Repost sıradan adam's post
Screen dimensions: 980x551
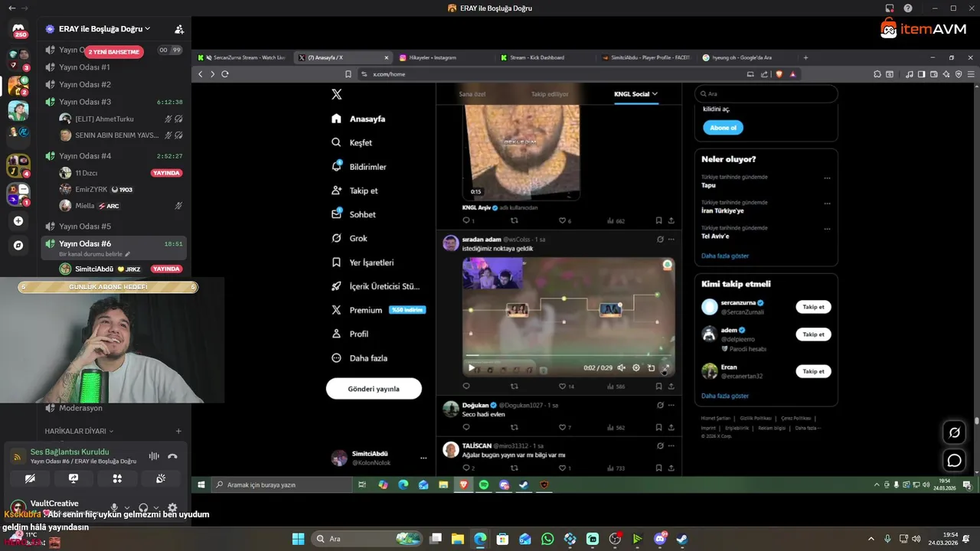(x=514, y=386)
